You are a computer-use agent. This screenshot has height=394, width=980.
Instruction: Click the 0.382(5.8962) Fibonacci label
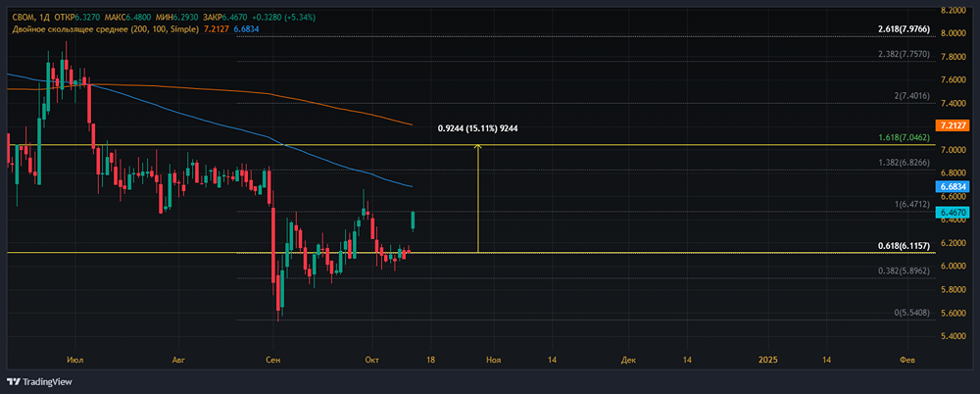click(904, 271)
